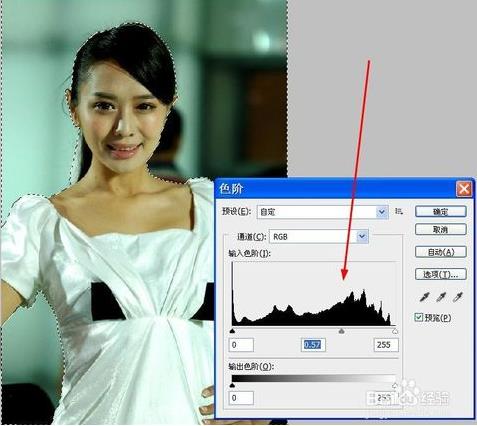Viewport: 477px width, 426px height.
Task: Click the 自动 auto button
Action: [440, 252]
